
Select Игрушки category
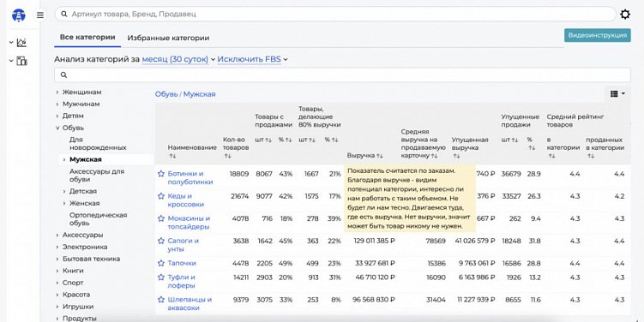pyautogui.click(x=78, y=307)
